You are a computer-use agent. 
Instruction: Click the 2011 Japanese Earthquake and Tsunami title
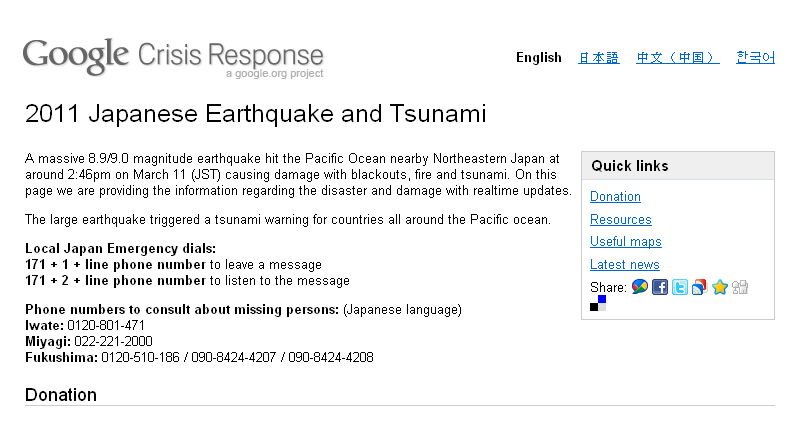255,114
